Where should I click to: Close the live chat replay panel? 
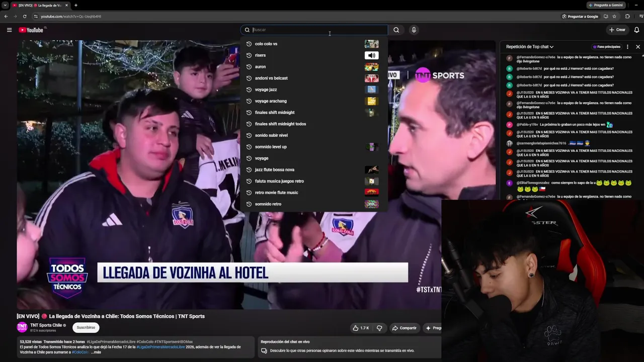coord(638,47)
